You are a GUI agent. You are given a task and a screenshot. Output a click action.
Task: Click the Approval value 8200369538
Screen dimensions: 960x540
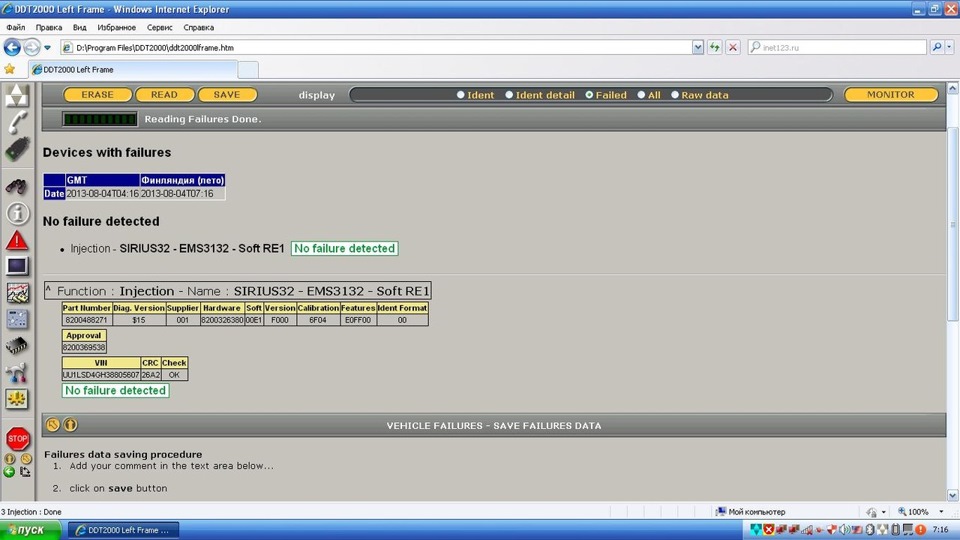[x=84, y=347]
